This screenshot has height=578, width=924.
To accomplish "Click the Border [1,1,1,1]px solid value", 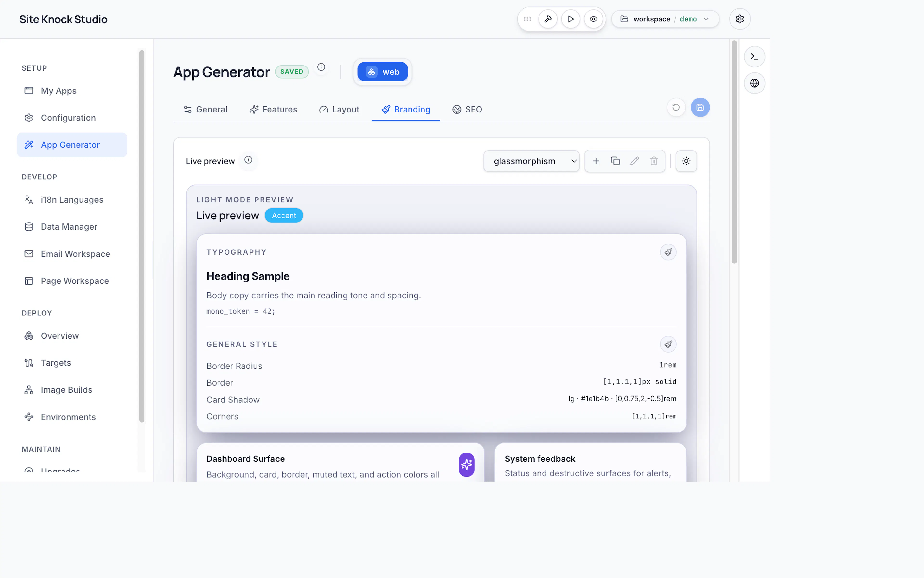I will 640,382.
